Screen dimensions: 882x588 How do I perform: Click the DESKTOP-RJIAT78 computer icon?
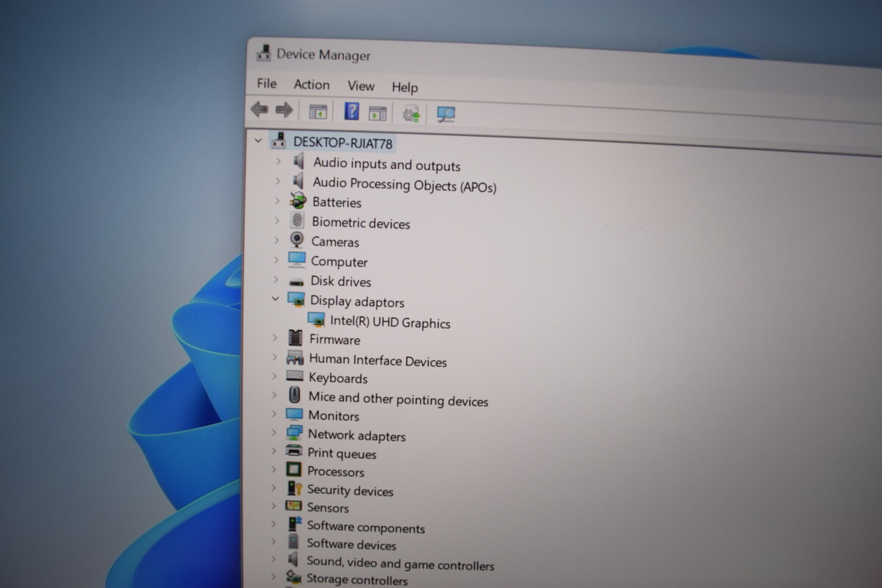(279, 140)
